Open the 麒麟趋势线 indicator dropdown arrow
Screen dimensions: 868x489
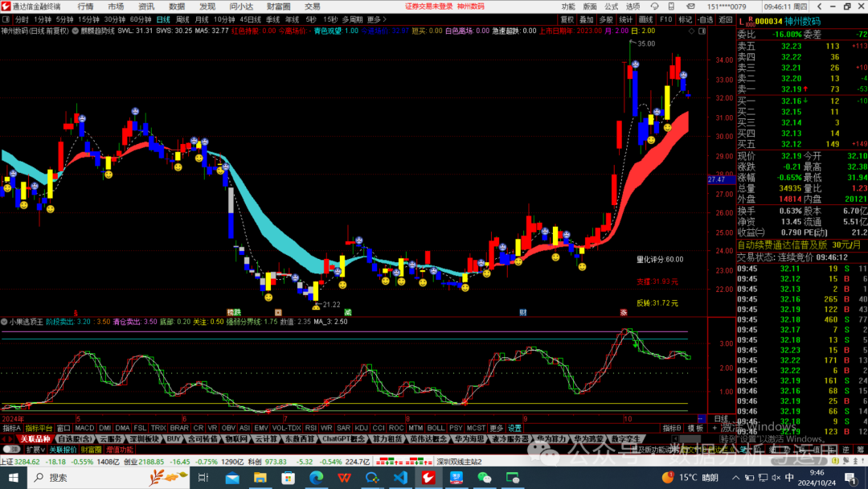coord(76,31)
